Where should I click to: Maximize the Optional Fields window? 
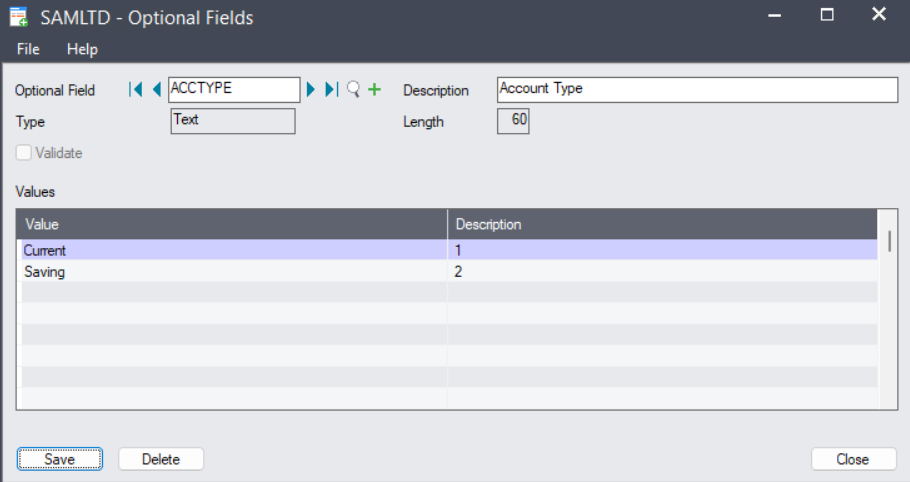click(827, 15)
